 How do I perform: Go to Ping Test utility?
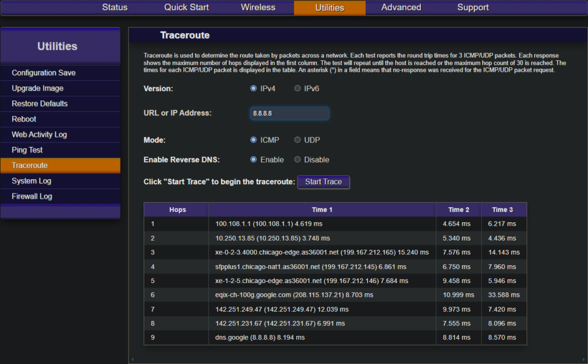(x=27, y=150)
